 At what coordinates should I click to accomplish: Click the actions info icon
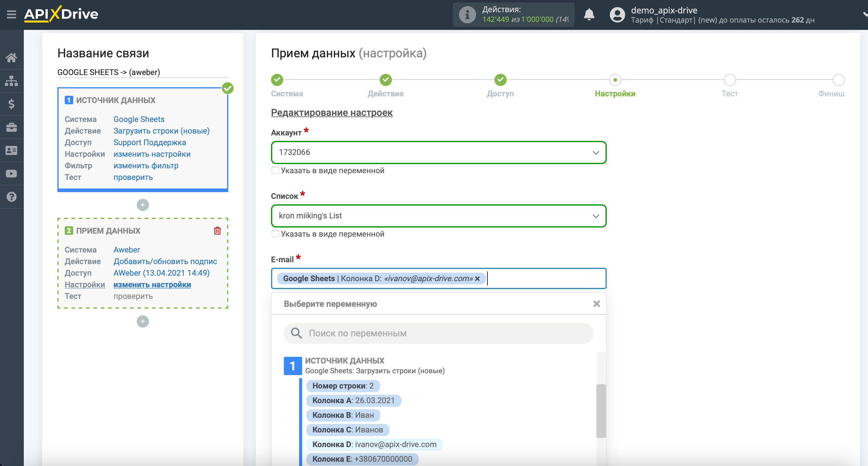467,15
